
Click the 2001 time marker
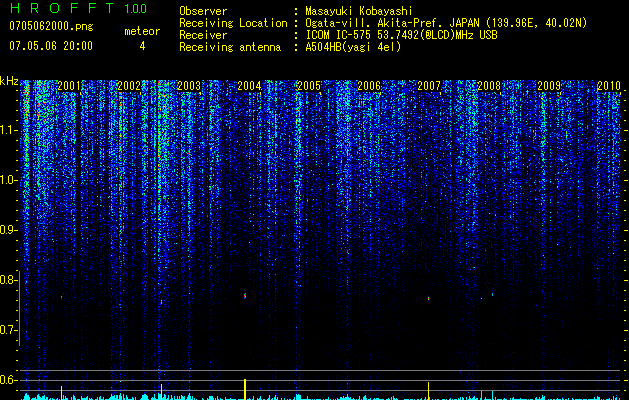tap(69, 86)
